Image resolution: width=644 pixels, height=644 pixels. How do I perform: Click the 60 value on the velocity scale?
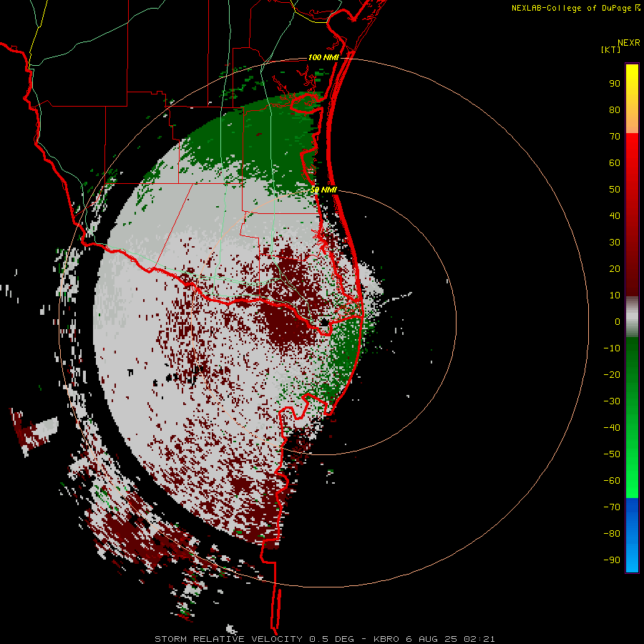click(x=615, y=163)
